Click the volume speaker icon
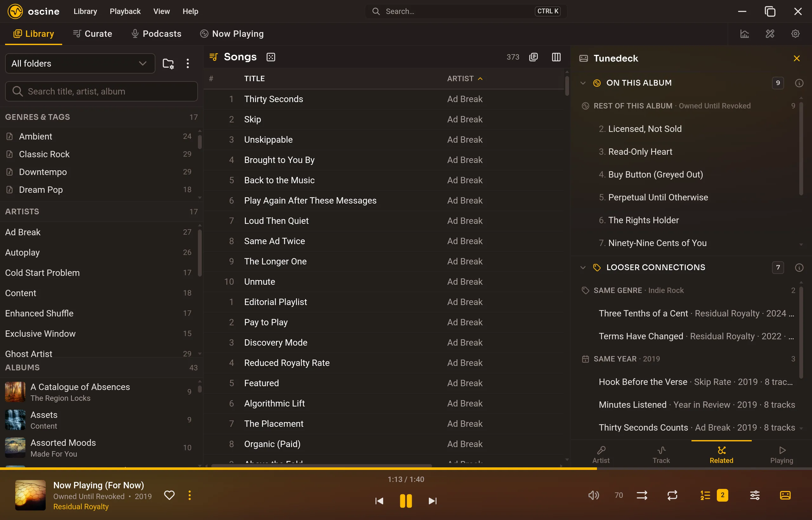The width and height of the screenshot is (812, 520). pyautogui.click(x=593, y=495)
